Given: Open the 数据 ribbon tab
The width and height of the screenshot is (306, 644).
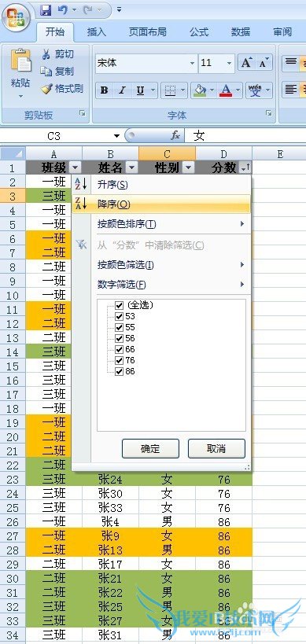Looking at the screenshot, I should click(241, 32).
